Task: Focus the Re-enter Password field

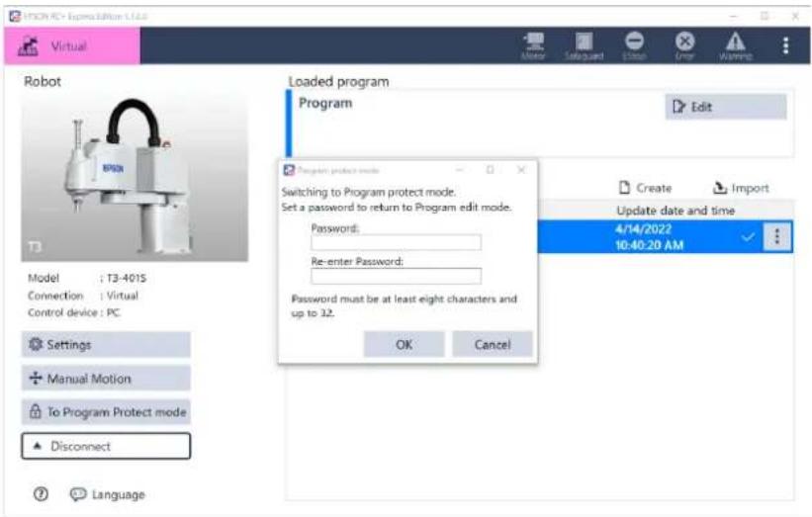Action: 396,276
